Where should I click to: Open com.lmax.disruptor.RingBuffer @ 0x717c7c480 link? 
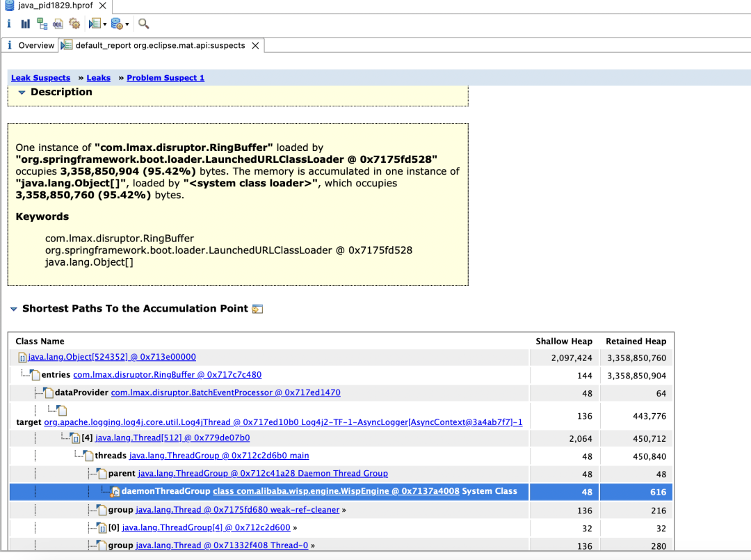click(x=167, y=375)
